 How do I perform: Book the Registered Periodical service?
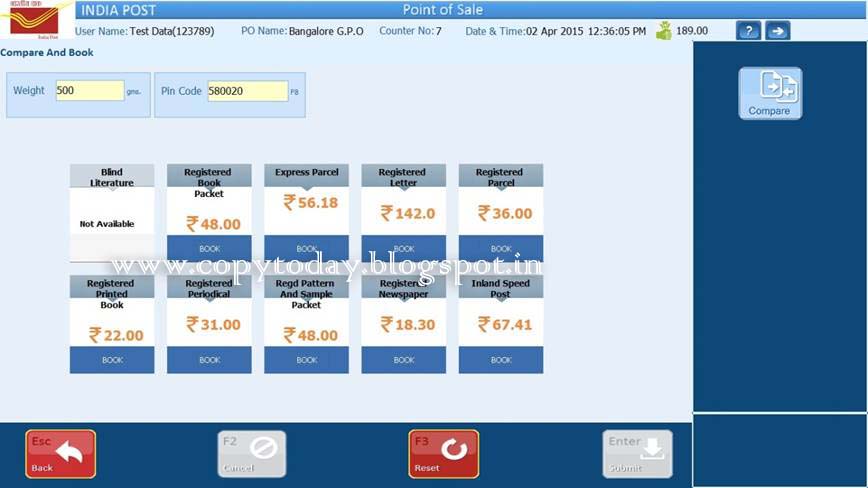pos(209,360)
